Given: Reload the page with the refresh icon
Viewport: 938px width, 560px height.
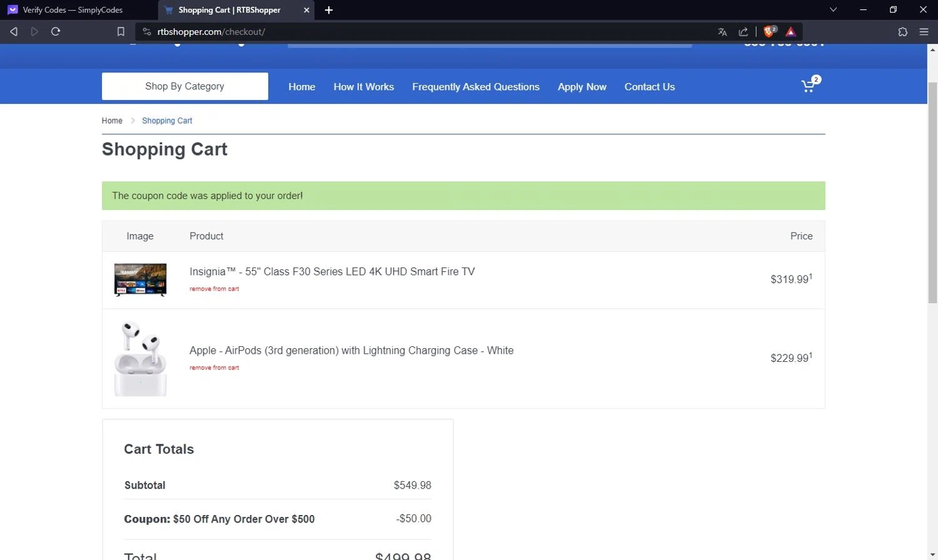Looking at the screenshot, I should tap(56, 31).
